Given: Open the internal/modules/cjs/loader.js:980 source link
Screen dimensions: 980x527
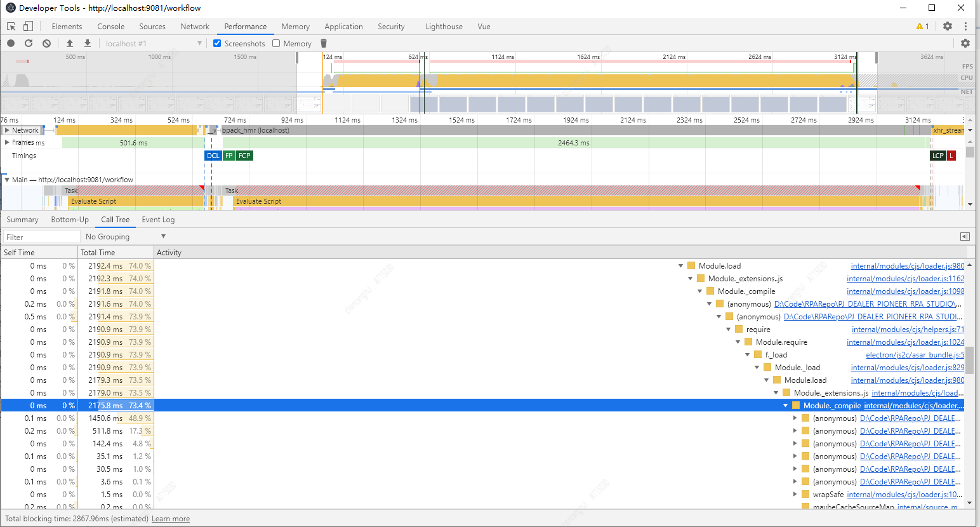Looking at the screenshot, I should click(x=906, y=265).
